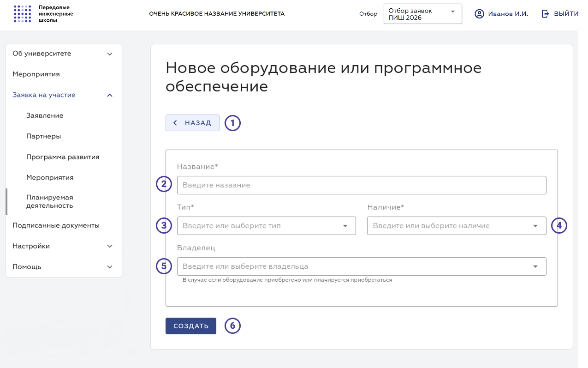Viewport: 588px width, 368px height.
Task: Click the Передовые инженерные школы dotted logo
Action: 23,14
